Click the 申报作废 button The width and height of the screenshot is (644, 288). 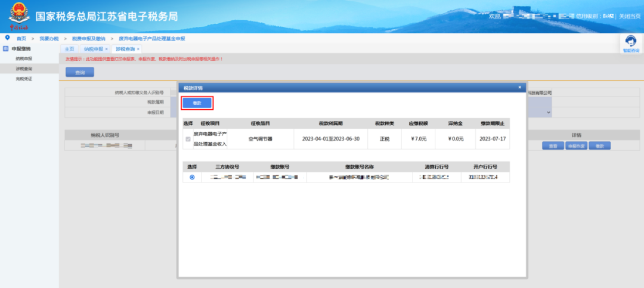[x=577, y=146]
